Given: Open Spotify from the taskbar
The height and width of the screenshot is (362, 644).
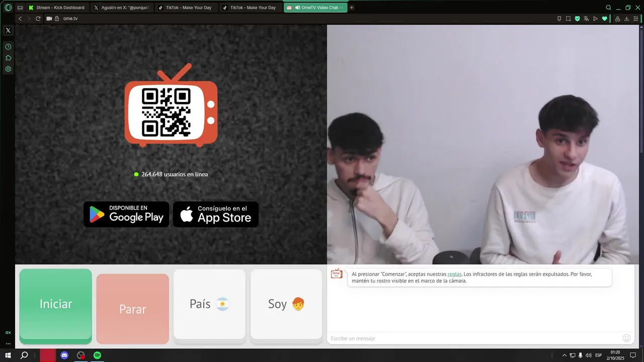Looking at the screenshot, I should click(x=97, y=355).
